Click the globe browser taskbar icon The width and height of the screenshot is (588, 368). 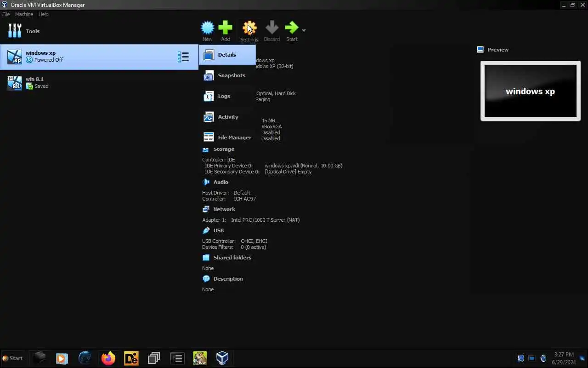[85, 358]
